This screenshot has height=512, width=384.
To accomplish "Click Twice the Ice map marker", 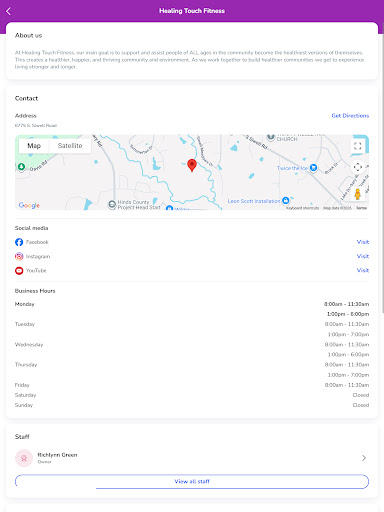I will pyautogui.click(x=313, y=168).
